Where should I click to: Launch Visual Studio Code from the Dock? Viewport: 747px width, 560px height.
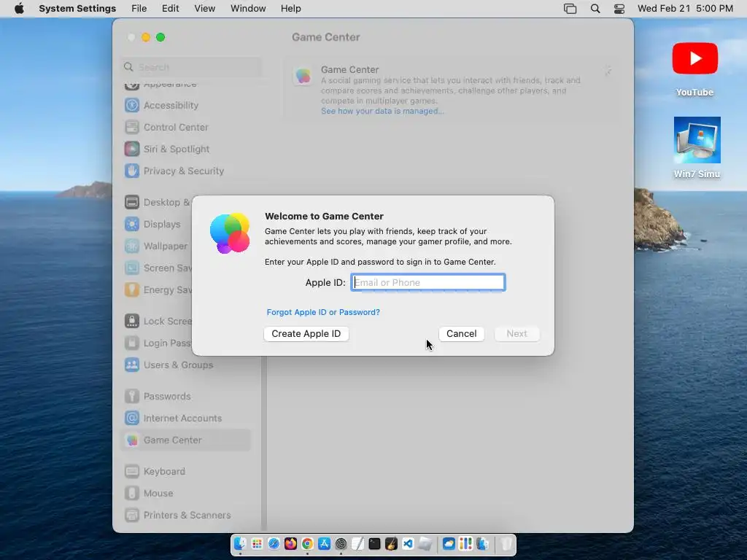click(409, 543)
